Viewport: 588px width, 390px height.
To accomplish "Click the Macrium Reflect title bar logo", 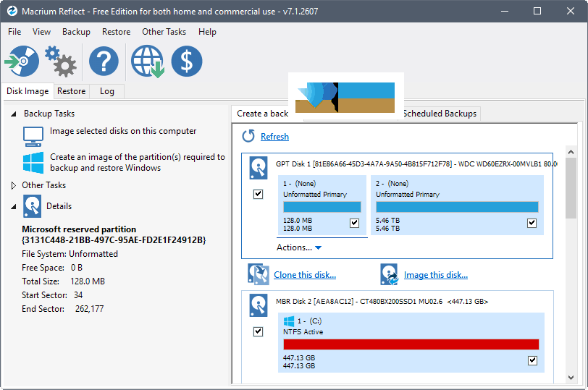I will [x=12, y=12].
